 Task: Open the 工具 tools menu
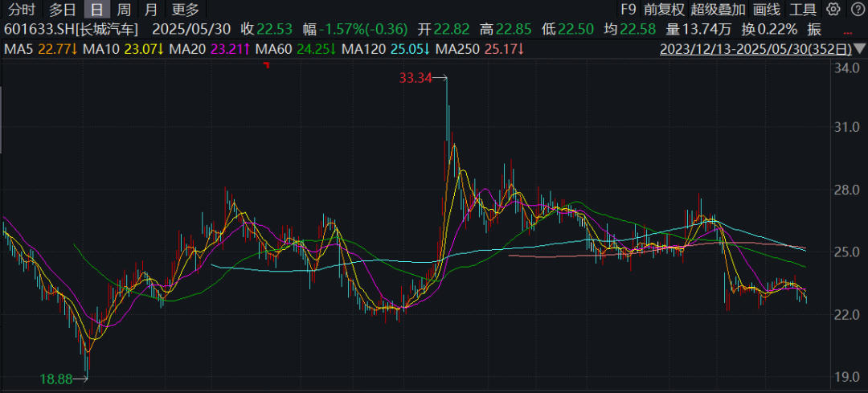click(x=803, y=10)
